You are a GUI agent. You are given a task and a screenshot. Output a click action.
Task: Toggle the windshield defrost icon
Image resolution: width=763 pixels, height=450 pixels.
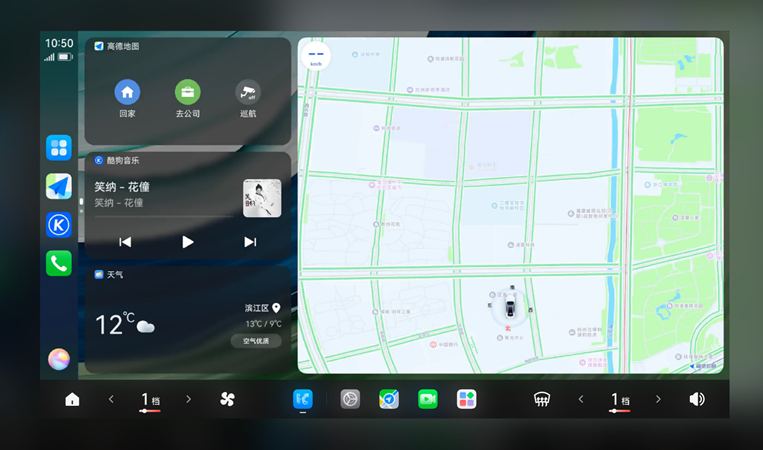tap(542, 399)
